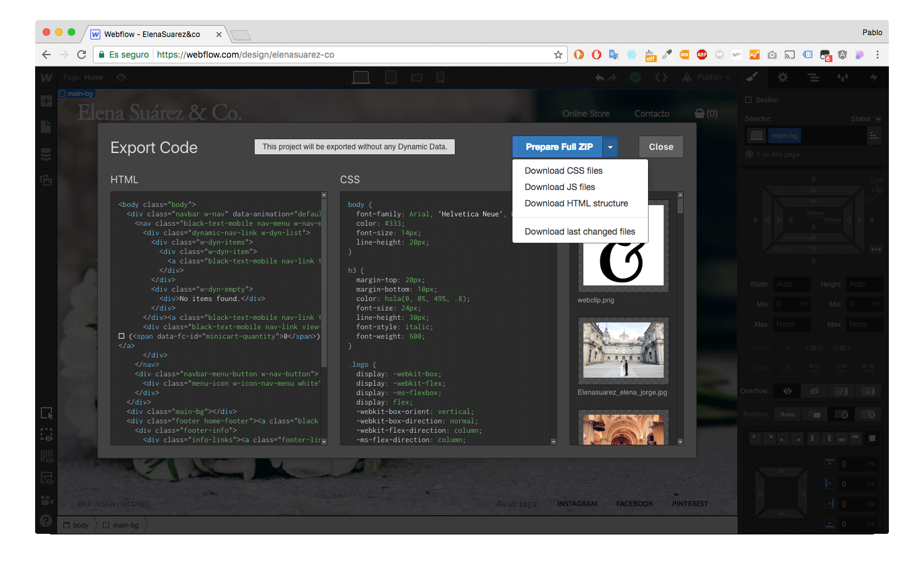Screen dimensions: 924x584
Task: Open the Add Elements panel (plus icon)
Action: tap(46, 101)
